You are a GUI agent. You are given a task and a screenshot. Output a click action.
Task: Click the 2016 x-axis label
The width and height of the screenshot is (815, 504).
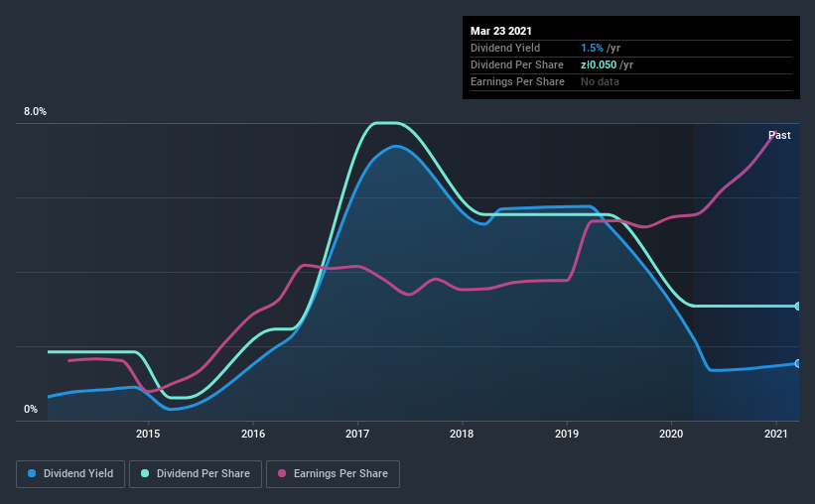(253, 434)
